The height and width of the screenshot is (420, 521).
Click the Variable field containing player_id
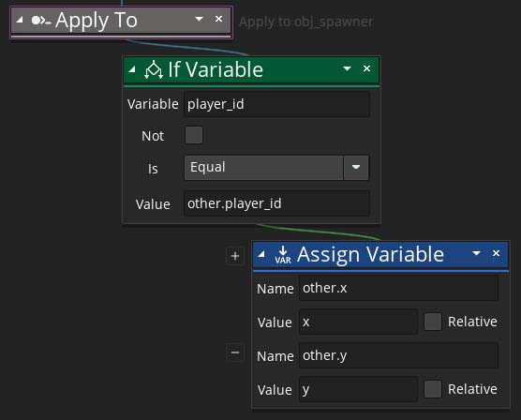click(276, 104)
